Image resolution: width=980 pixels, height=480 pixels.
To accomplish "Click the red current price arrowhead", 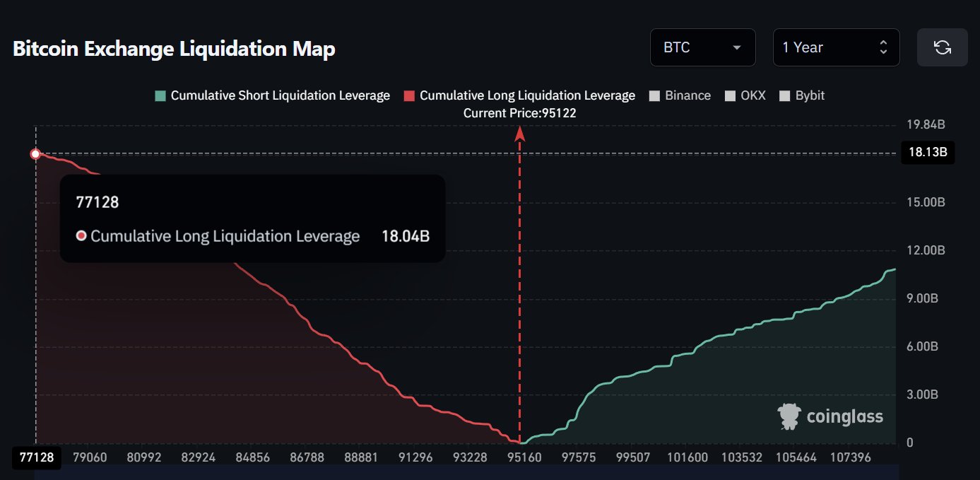I will pyautogui.click(x=520, y=133).
